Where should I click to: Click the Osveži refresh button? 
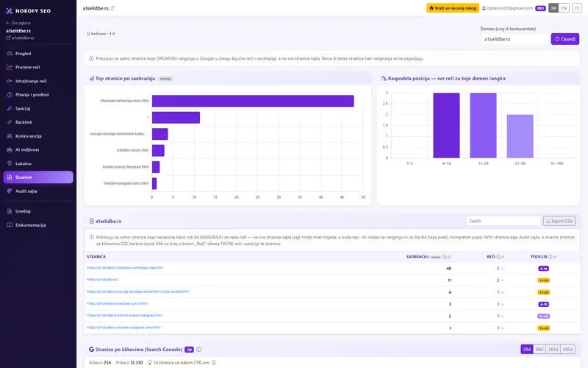(x=564, y=39)
